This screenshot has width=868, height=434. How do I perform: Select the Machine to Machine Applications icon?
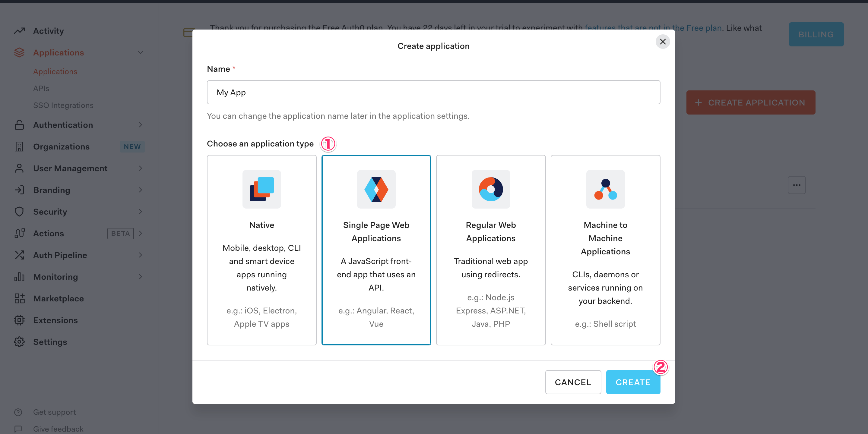pyautogui.click(x=605, y=189)
